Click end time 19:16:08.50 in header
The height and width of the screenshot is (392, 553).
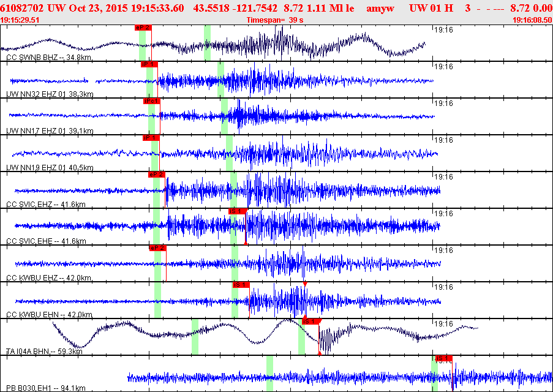[x=533, y=20]
